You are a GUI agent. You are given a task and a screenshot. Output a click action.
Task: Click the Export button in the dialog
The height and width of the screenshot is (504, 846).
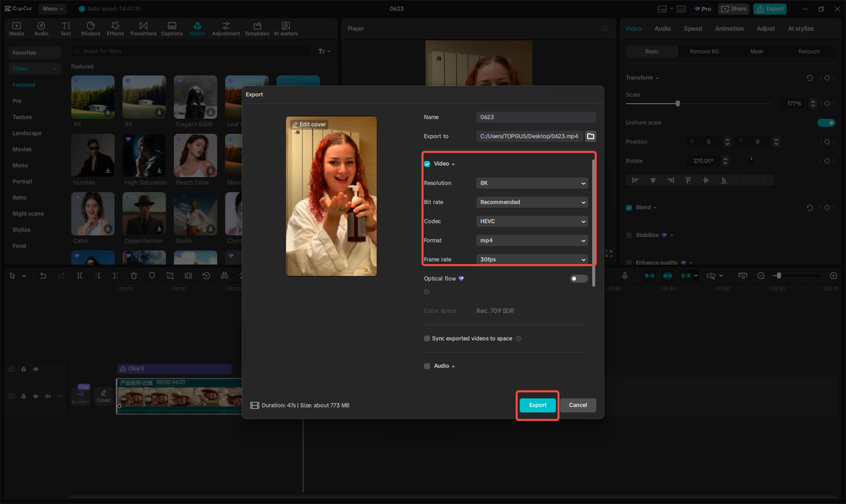coord(537,405)
